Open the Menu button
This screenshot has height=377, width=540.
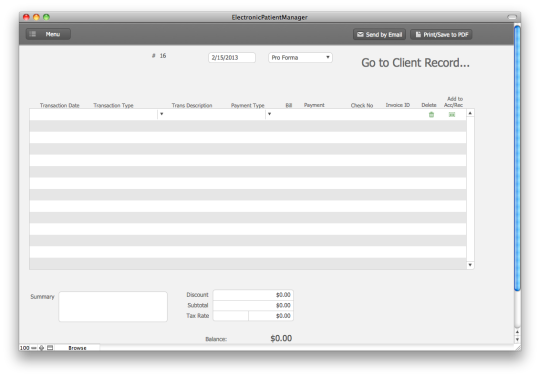pyautogui.click(x=48, y=34)
